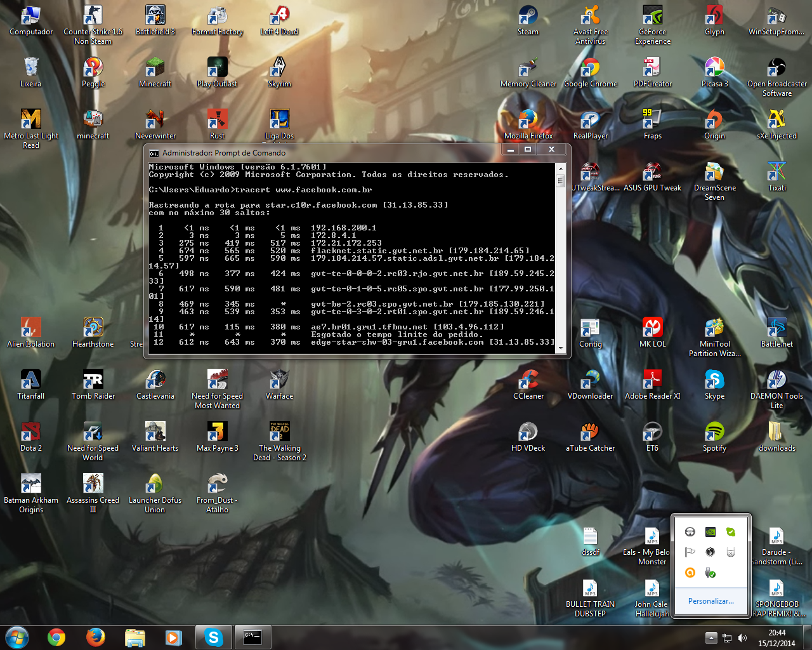The width and height of the screenshot is (812, 650).
Task: Select the Command Prompt taskbar button
Action: (252, 637)
